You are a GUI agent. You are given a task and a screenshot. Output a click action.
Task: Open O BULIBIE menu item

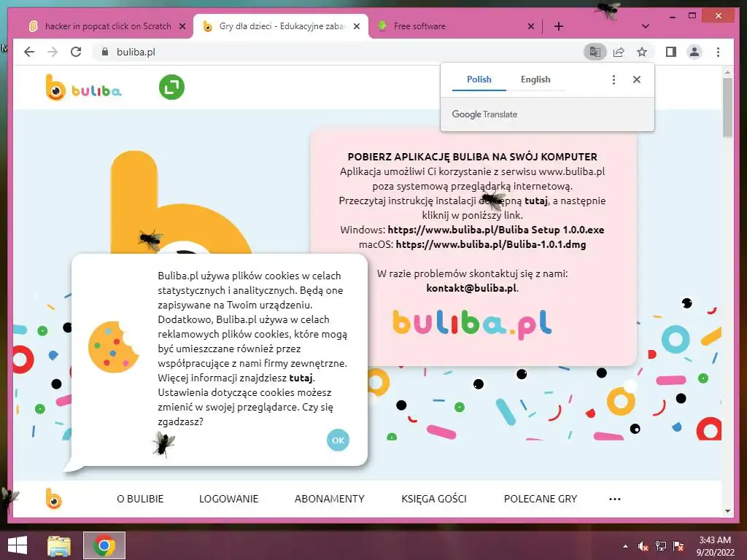tap(140, 499)
